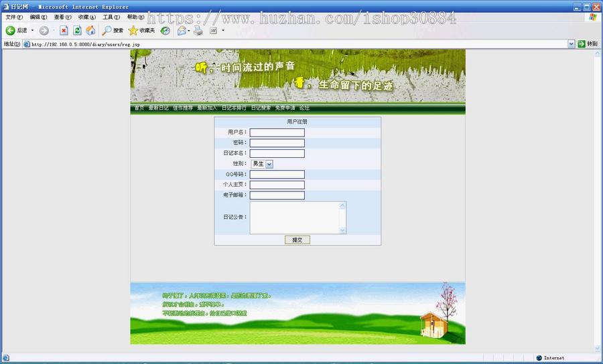Open the 佳作推荐 navigation link

[x=183, y=108]
